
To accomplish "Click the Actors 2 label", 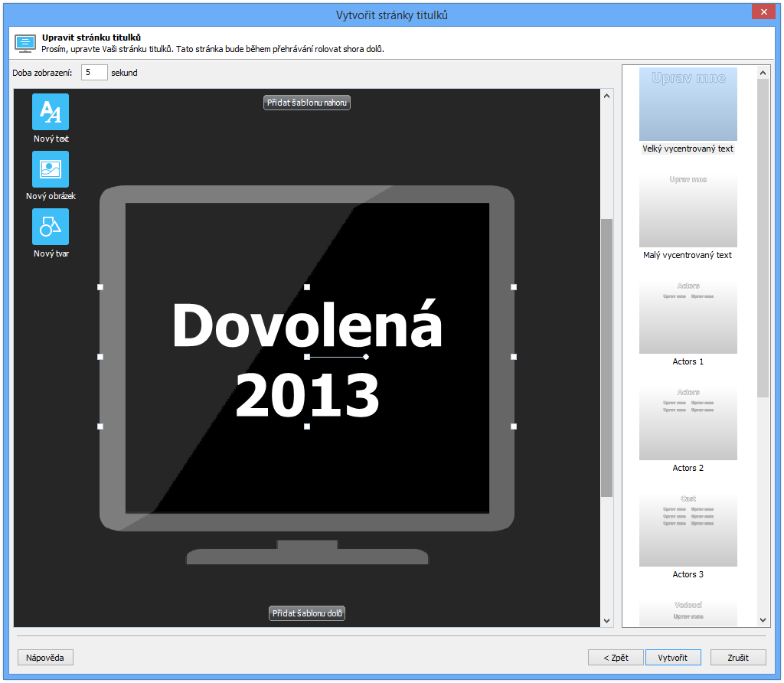I will point(688,468).
